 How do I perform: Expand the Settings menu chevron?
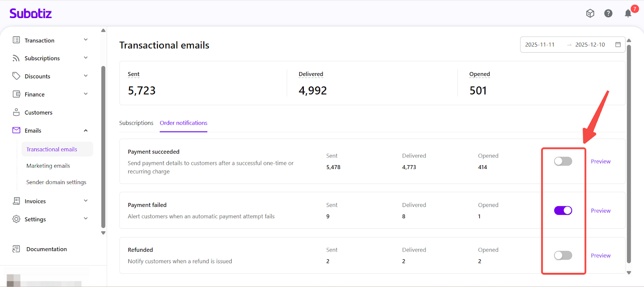pos(86,219)
